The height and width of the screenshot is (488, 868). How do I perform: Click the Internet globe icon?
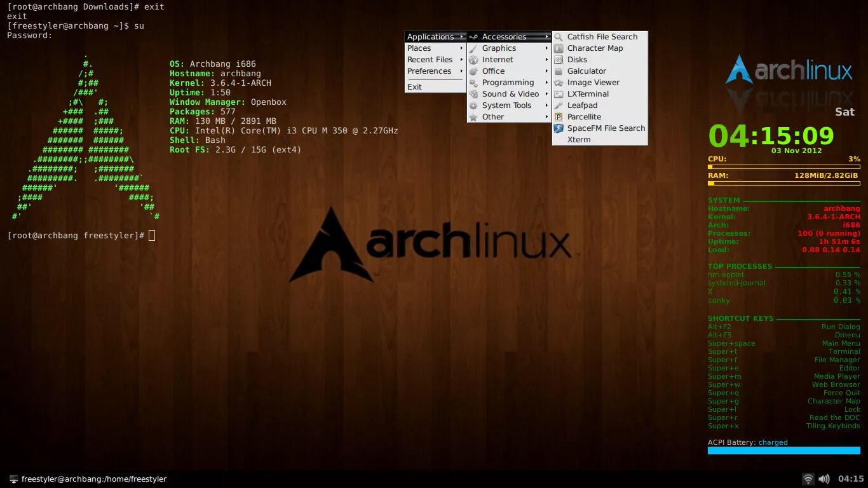point(473,60)
